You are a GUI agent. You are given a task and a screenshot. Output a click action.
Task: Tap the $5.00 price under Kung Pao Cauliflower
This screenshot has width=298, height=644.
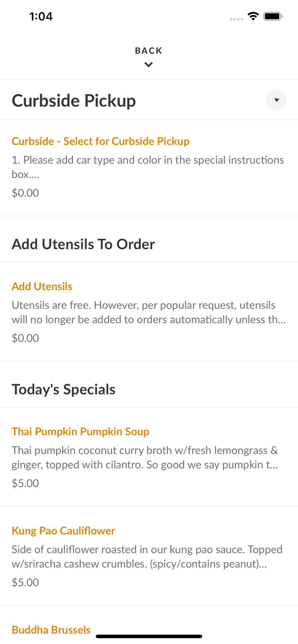coord(25,582)
